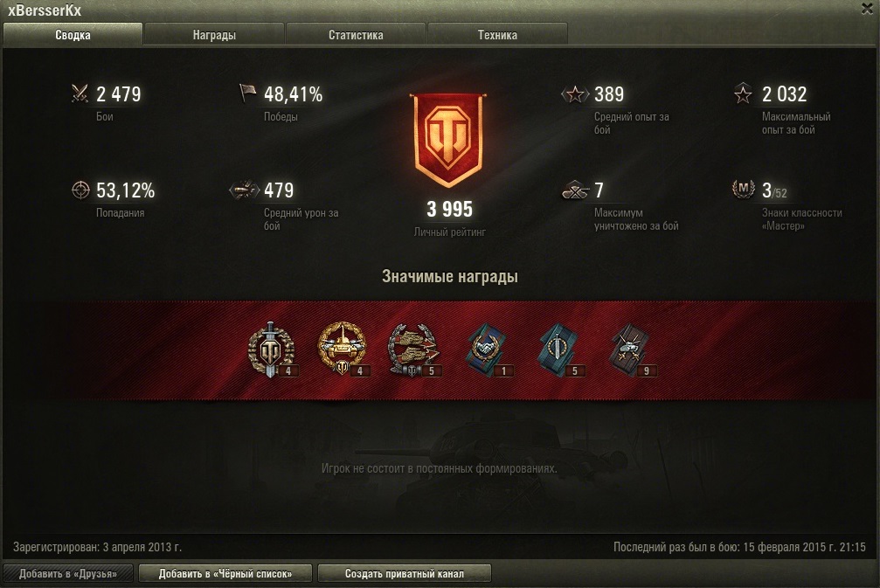Click Добавить в «Друзья» button
The width and height of the screenshot is (880, 588).
click(x=68, y=573)
